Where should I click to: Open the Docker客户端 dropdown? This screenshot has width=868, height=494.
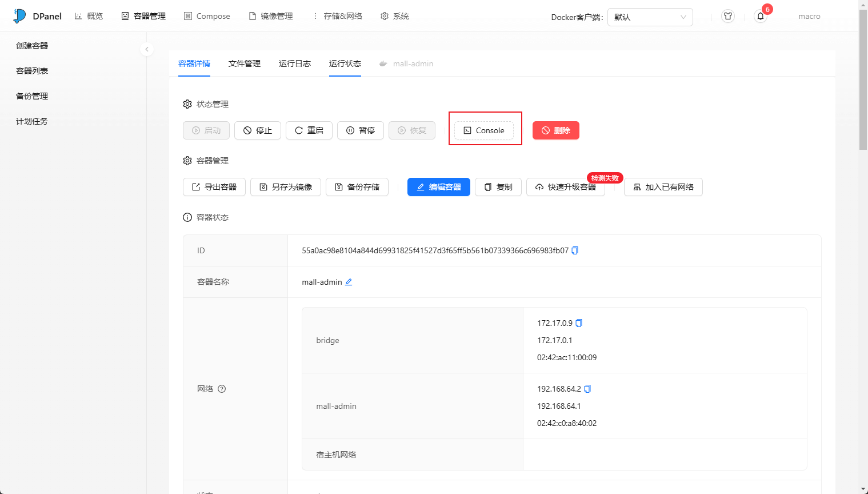pyautogui.click(x=650, y=17)
